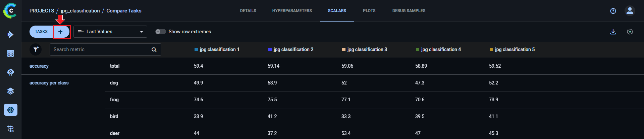Click the PROJECTS breadcrumb link
This screenshot has height=139, width=644.
coord(42,11)
